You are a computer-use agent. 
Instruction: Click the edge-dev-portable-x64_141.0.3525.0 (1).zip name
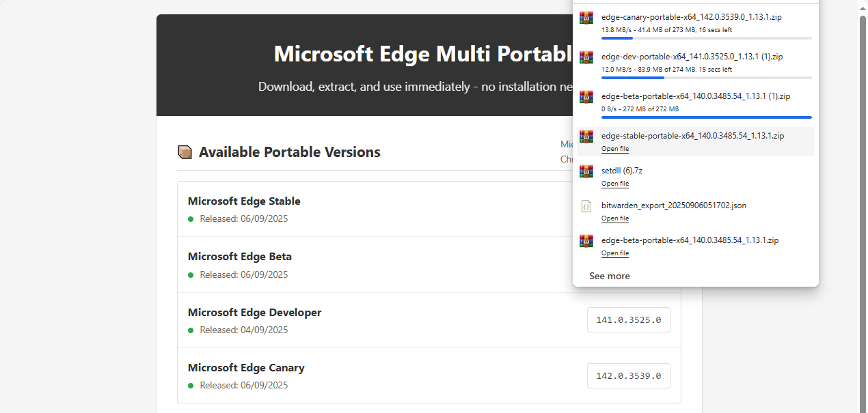(692, 57)
